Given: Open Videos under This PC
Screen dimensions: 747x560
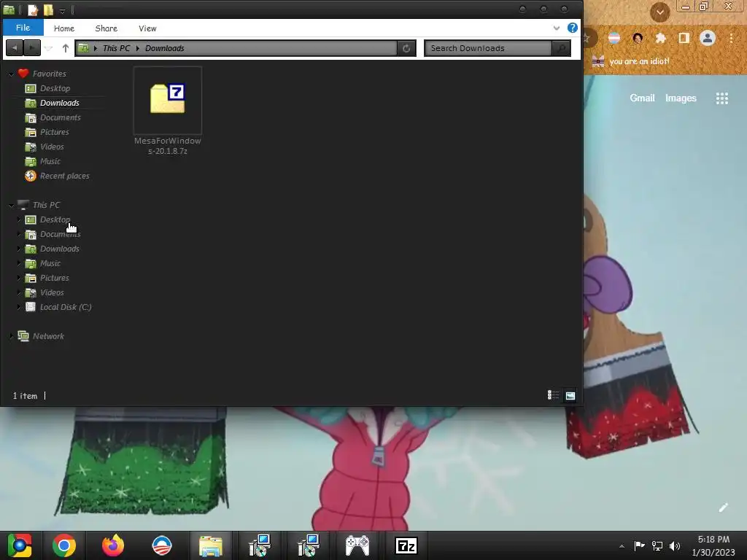Looking at the screenshot, I should (x=52, y=292).
